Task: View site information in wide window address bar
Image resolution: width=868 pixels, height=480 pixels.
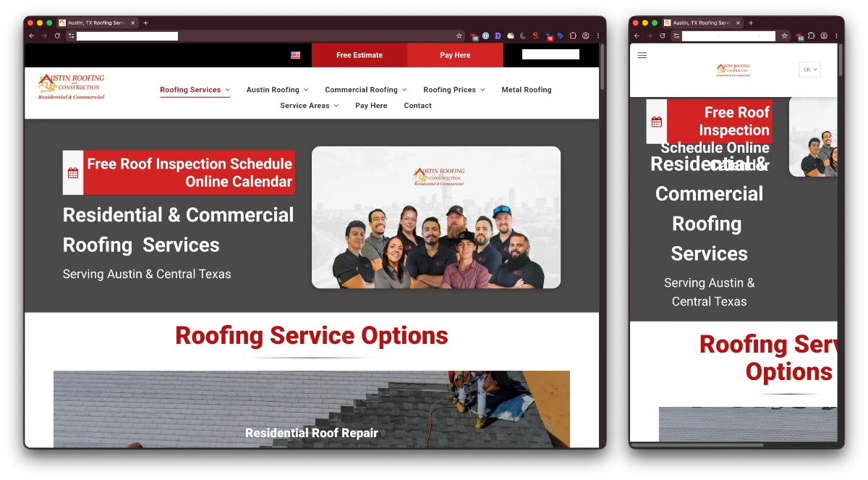Action: tap(71, 35)
